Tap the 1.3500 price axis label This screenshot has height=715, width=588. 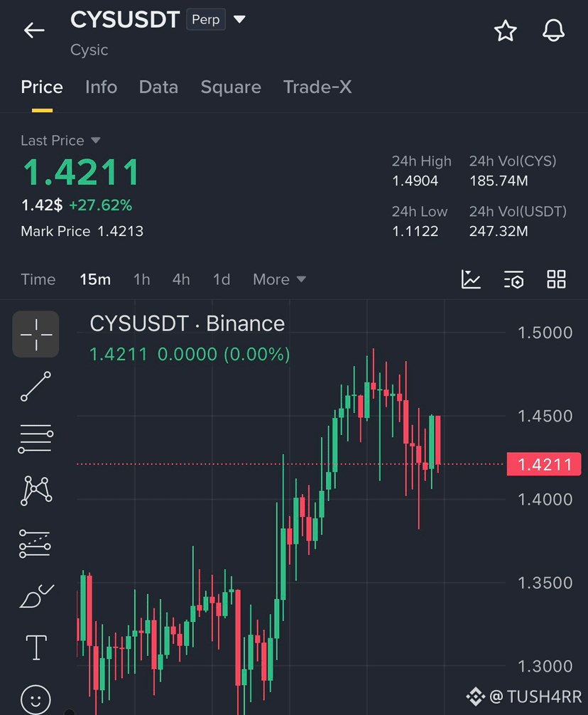click(x=545, y=583)
